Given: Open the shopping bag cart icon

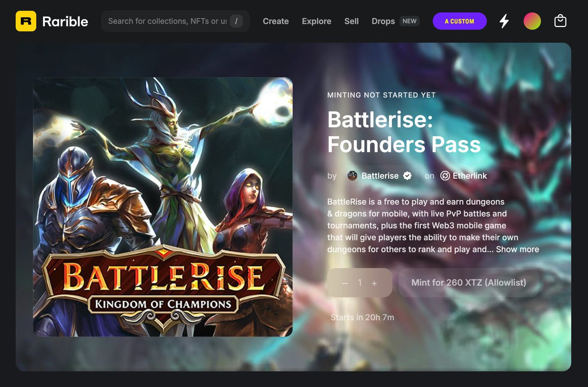Looking at the screenshot, I should click(x=561, y=21).
